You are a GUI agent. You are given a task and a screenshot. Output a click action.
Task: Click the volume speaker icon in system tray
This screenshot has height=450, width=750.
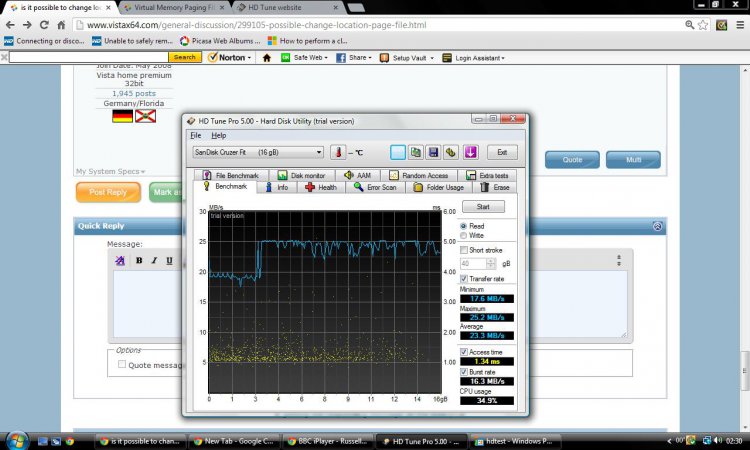click(x=718, y=440)
